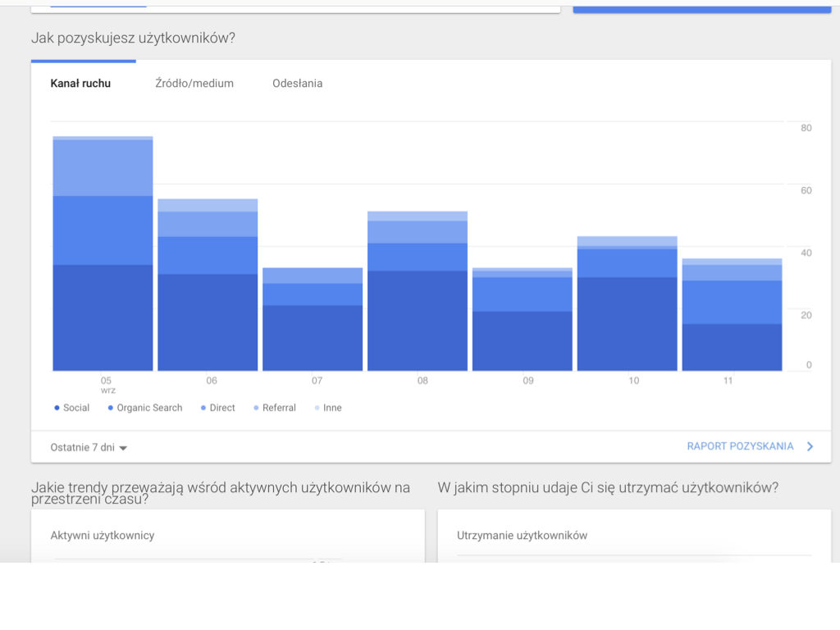Click the Inne legend item

click(x=328, y=408)
